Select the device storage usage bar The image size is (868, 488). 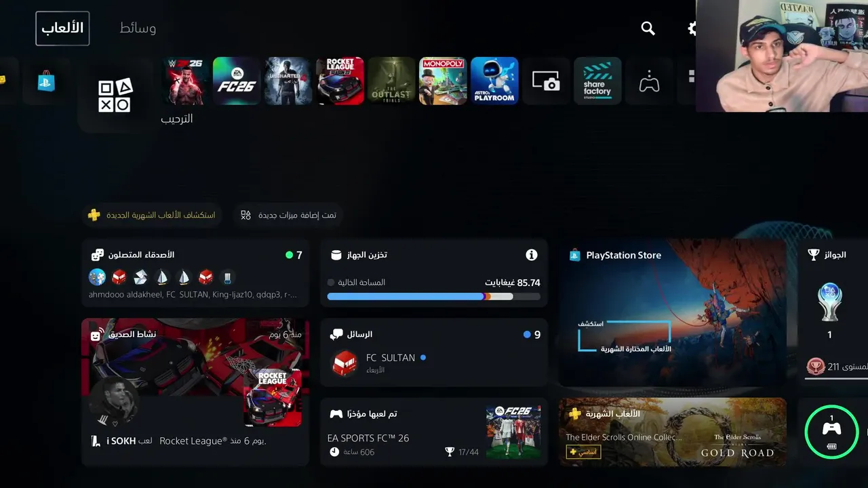tap(434, 296)
